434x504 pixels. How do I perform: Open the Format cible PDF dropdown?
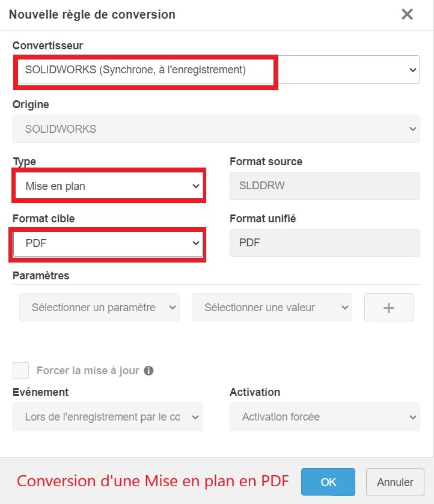coord(108,243)
